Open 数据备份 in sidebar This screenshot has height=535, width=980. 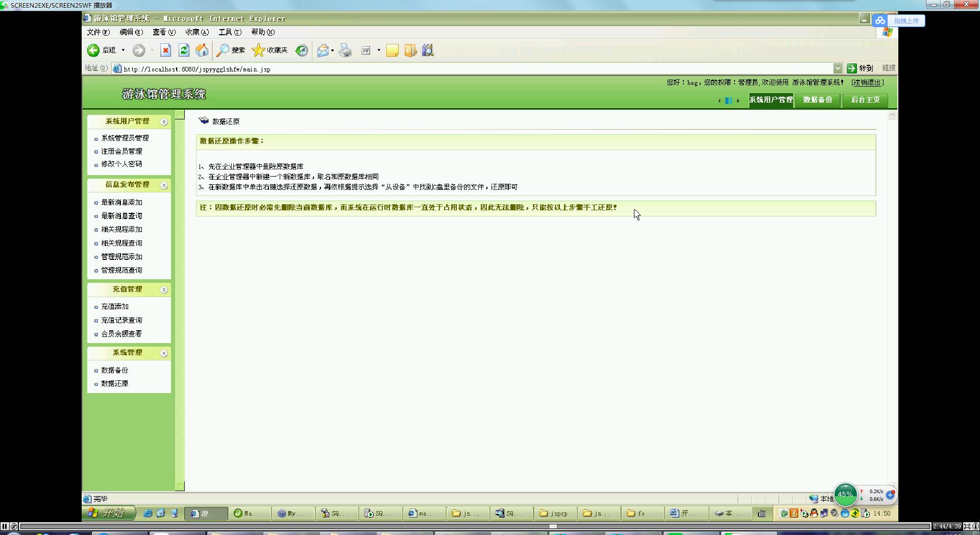pos(115,370)
